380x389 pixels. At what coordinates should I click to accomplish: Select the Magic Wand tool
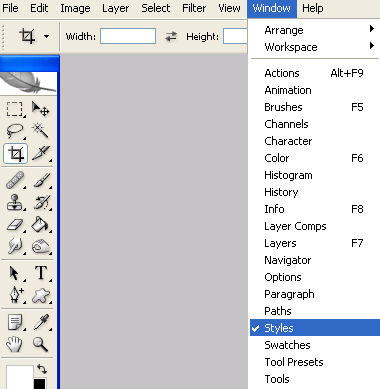41,131
